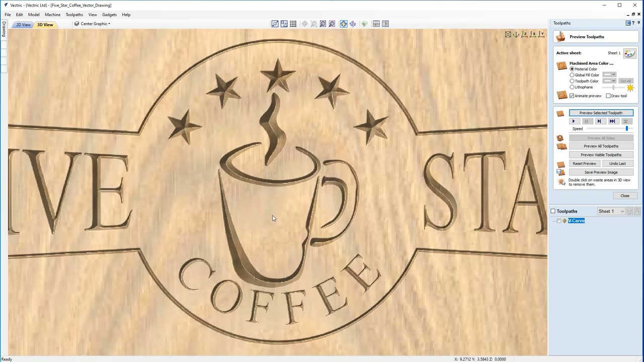Open the Toolpaths menu
The width and height of the screenshot is (644, 362).
74,15
